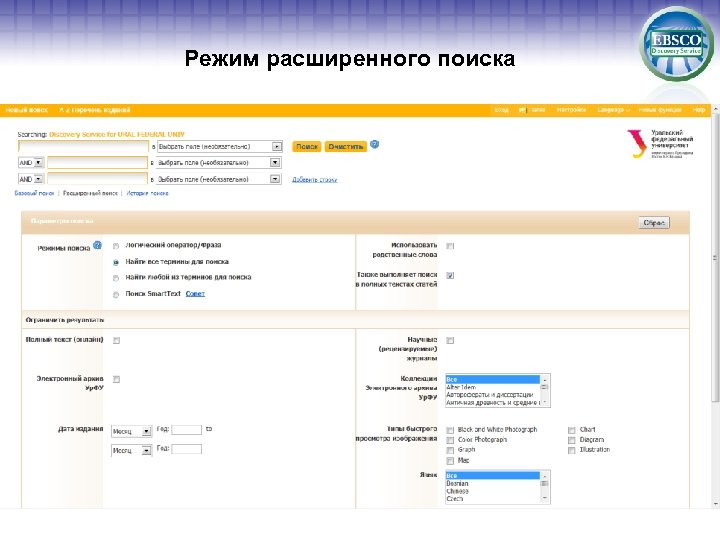The height and width of the screenshot is (540, 720).
Task: Open Новые функции in top bar
Action: pyautogui.click(x=660, y=110)
